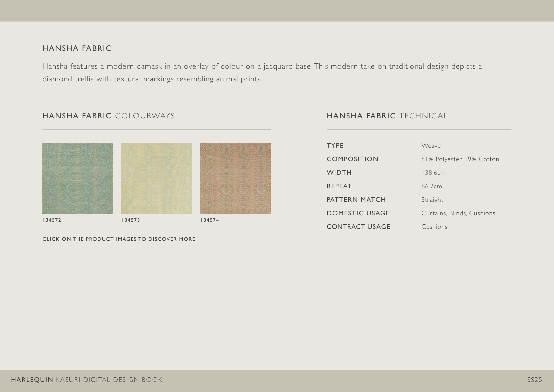
Task: Click the Hansha description paragraph
Action: point(262,73)
